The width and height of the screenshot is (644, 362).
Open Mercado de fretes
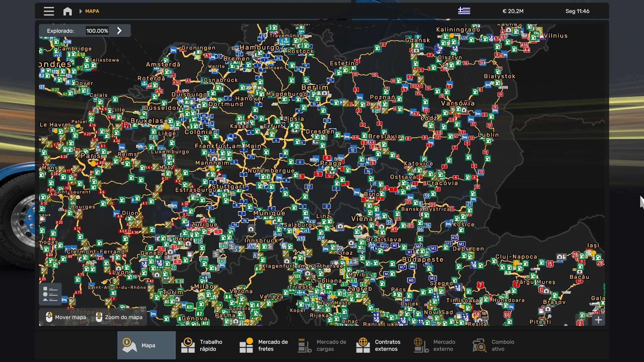click(264, 345)
